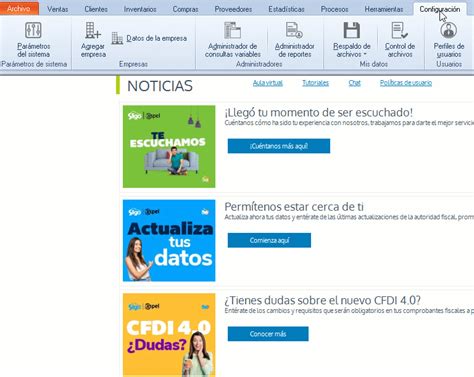Click the Permítenos estar cerca de ti headline
Image resolution: width=474 pixels, height=377 pixels.
click(294, 207)
